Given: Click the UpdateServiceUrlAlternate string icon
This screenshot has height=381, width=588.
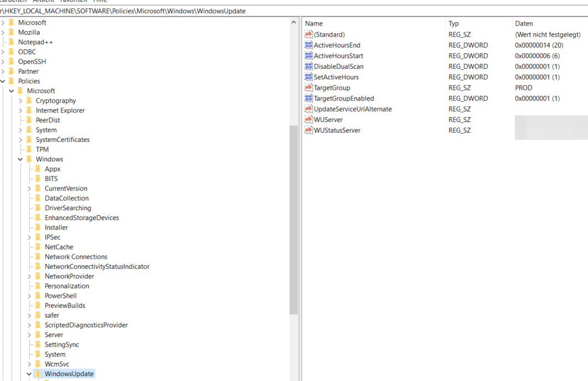Looking at the screenshot, I should coord(309,109).
